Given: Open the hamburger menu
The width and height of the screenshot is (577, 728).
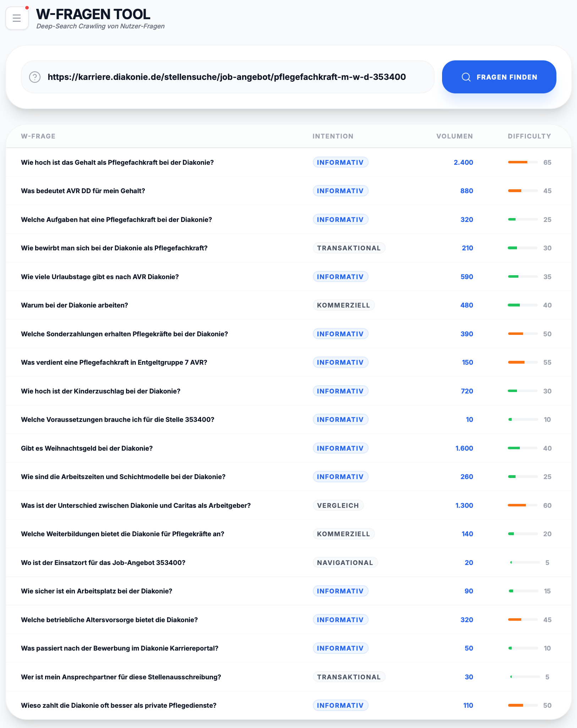Looking at the screenshot, I should point(17,18).
